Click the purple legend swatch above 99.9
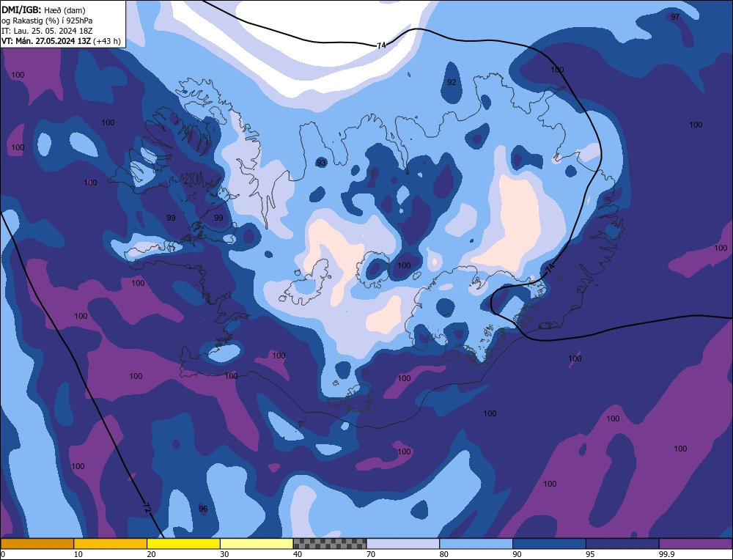Screen dimensions: 733x560 click(696, 543)
